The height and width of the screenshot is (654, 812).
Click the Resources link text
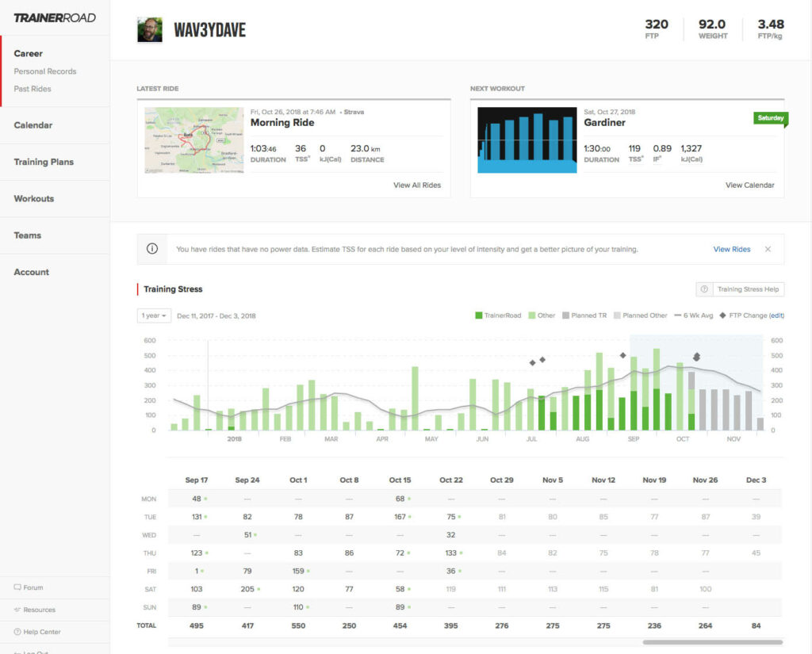click(x=40, y=610)
